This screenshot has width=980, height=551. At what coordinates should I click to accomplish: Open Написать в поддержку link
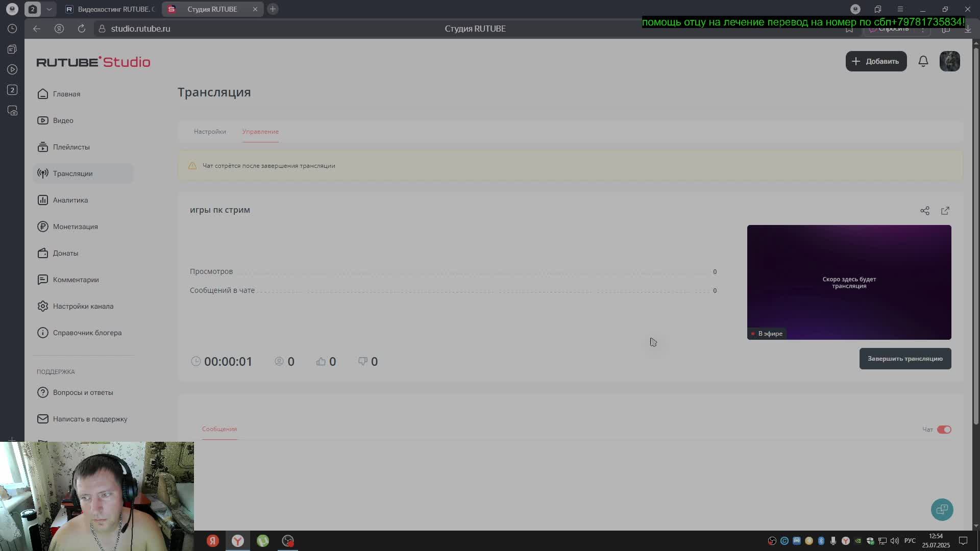[90, 419]
